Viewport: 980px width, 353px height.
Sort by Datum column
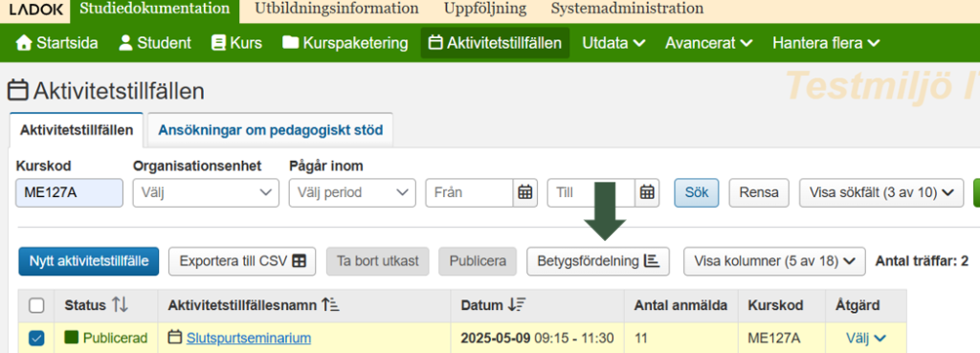point(493,305)
